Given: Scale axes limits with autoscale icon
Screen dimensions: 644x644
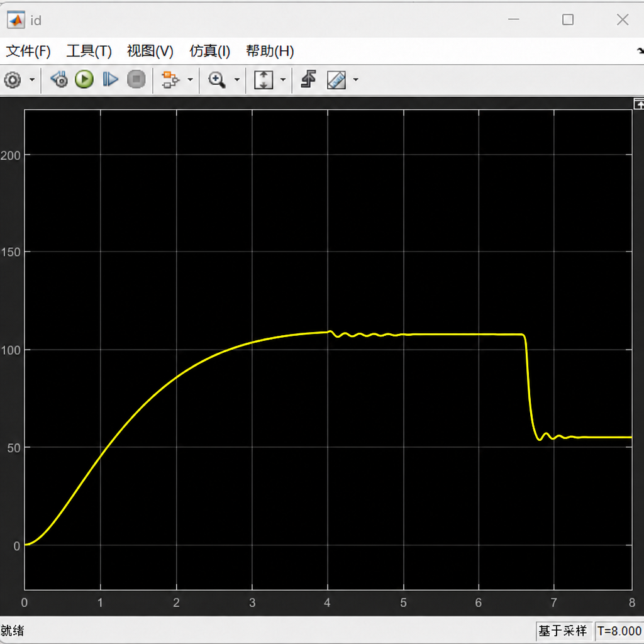Looking at the screenshot, I should (x=264, y=80).
